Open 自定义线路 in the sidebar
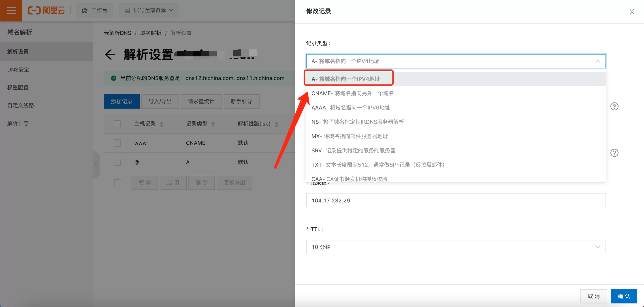This screenshot has width=644, height=307. pos(47,105)
